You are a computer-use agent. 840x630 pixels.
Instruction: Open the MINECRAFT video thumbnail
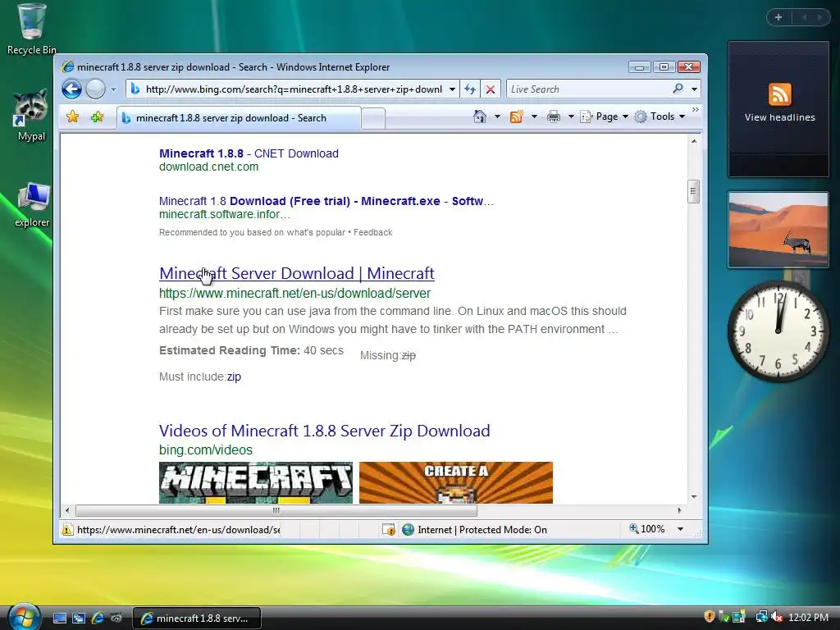(256, 482)
